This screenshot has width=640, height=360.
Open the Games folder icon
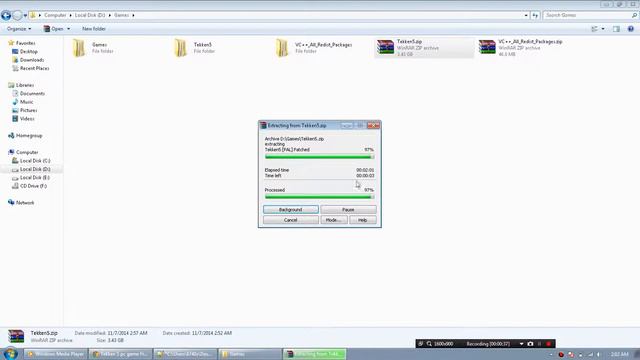[79, 48]
